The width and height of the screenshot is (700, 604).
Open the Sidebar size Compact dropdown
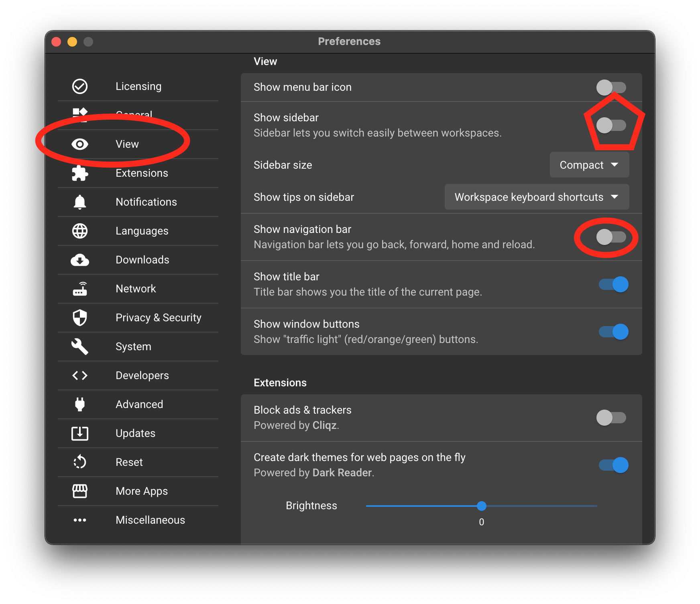pos(589,165)
